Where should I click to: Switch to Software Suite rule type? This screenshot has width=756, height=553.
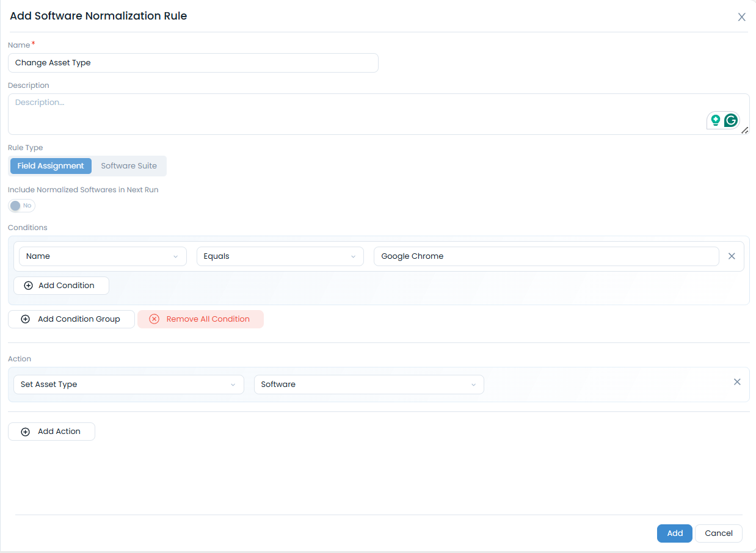pos(129,166)
